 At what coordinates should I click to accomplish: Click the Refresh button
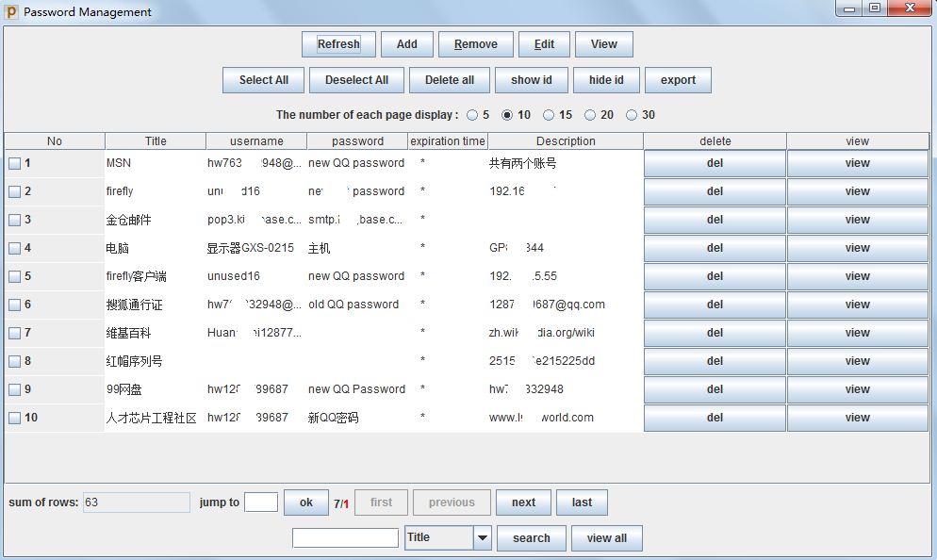[338, 44]
